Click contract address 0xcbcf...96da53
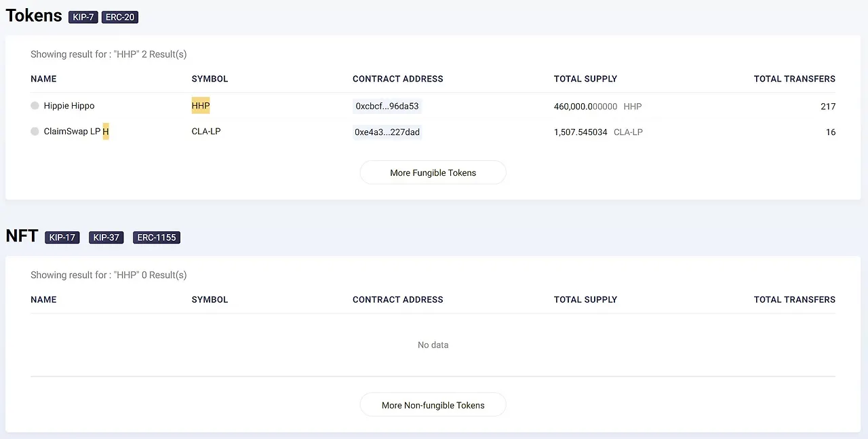The height and width of the screenshot is (439, 868). tap(387, 107)
